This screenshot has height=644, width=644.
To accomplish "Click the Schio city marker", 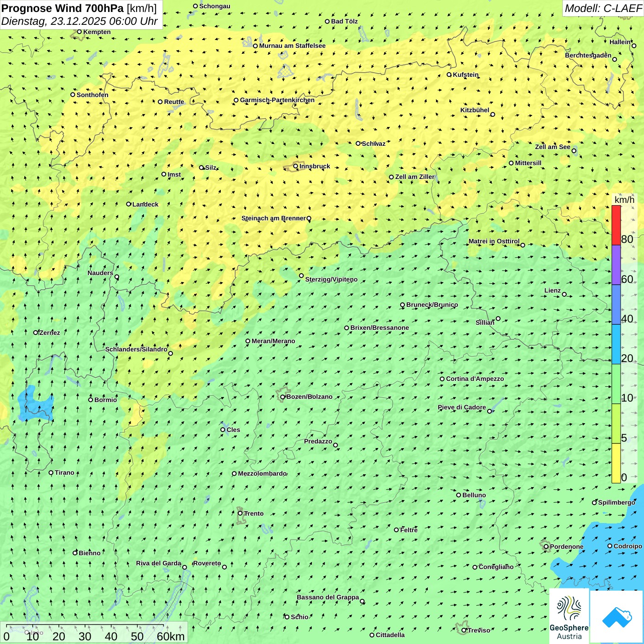I will point(287,617).
